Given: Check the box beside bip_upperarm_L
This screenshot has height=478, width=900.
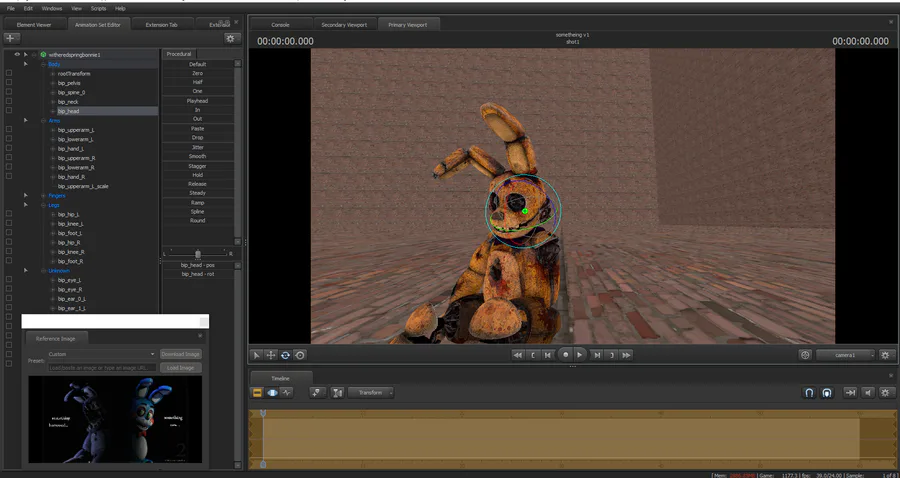Looking at the screenshot, I should click(9, 129).
